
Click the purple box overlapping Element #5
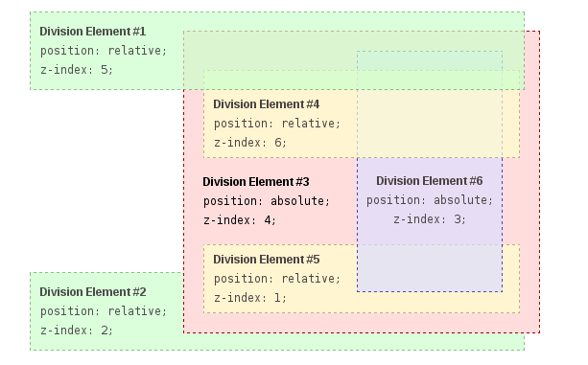(430, 268)
